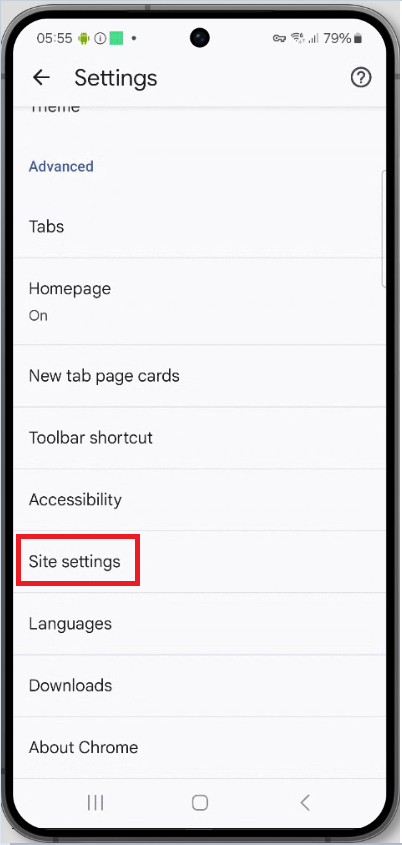The image size is (402, 845).
Task: Tap the green square notification icon
Action: click(116, 38)
